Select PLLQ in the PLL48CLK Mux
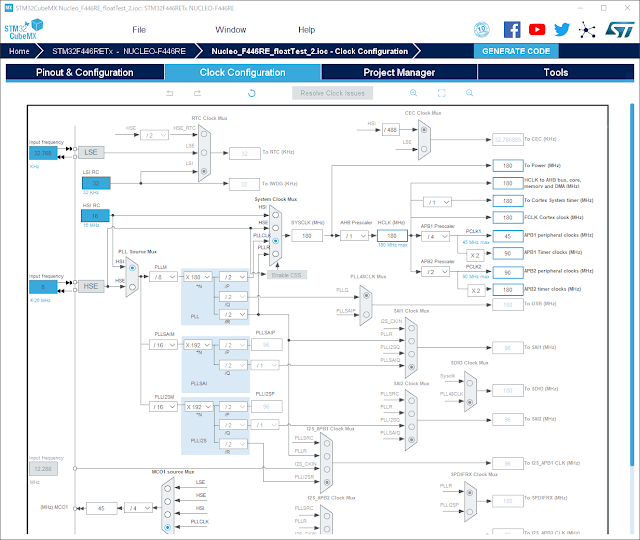 366,295
